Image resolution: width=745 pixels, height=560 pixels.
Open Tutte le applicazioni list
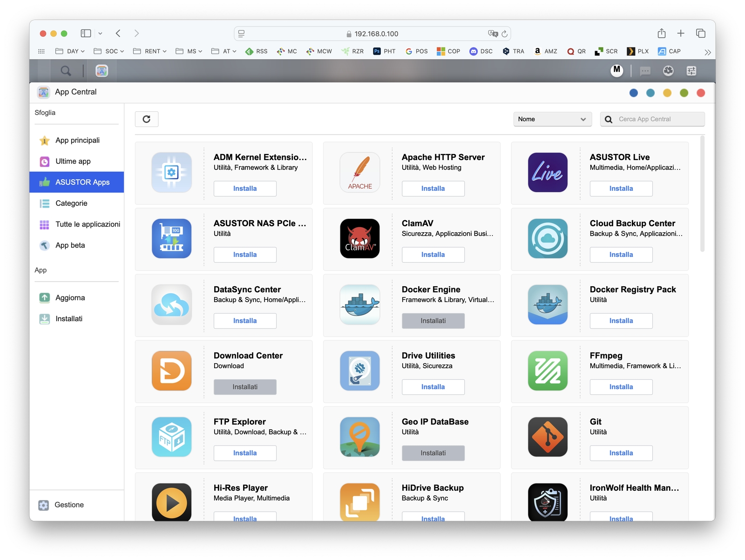click(x=77, y=224)
